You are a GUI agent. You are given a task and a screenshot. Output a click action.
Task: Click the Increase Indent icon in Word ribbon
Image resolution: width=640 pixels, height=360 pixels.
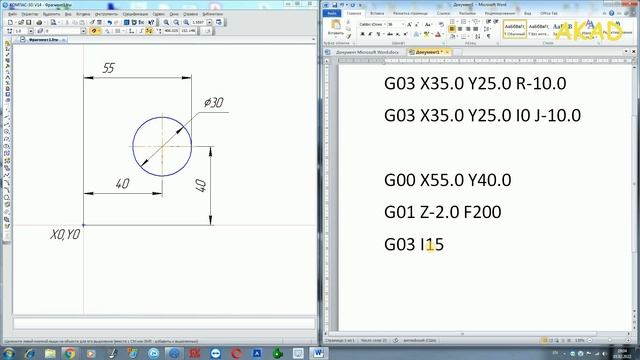(x=496, y=21)
